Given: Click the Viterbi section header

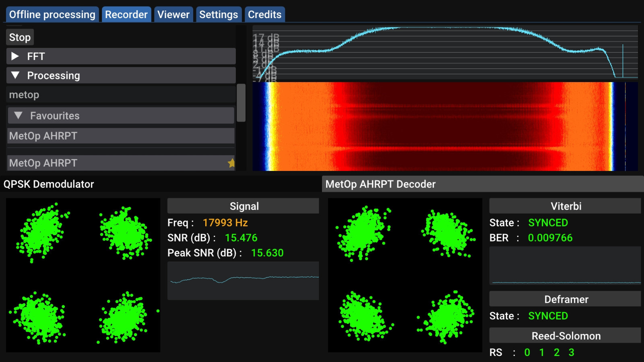Looking at the screenshot, I should (x=565, y=206).
